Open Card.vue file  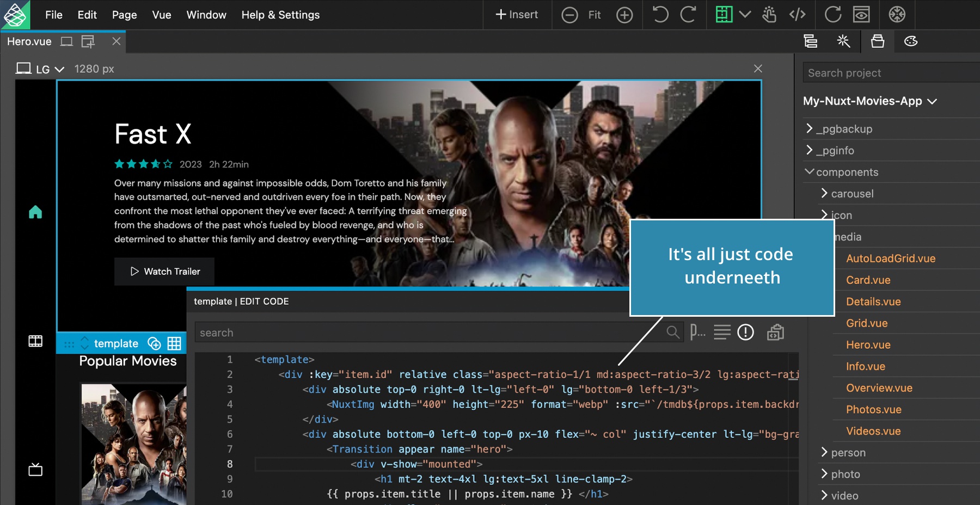click(868, 280)
